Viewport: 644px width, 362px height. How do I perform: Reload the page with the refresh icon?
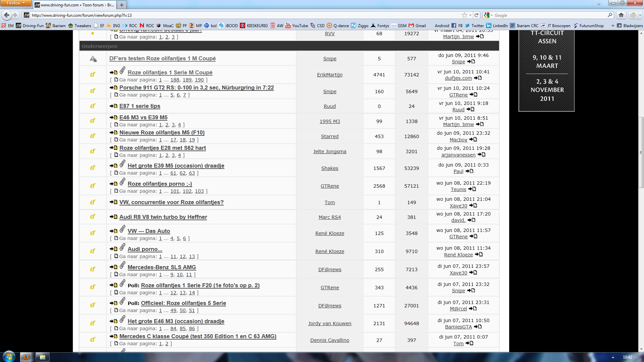[x=476, y=15]
